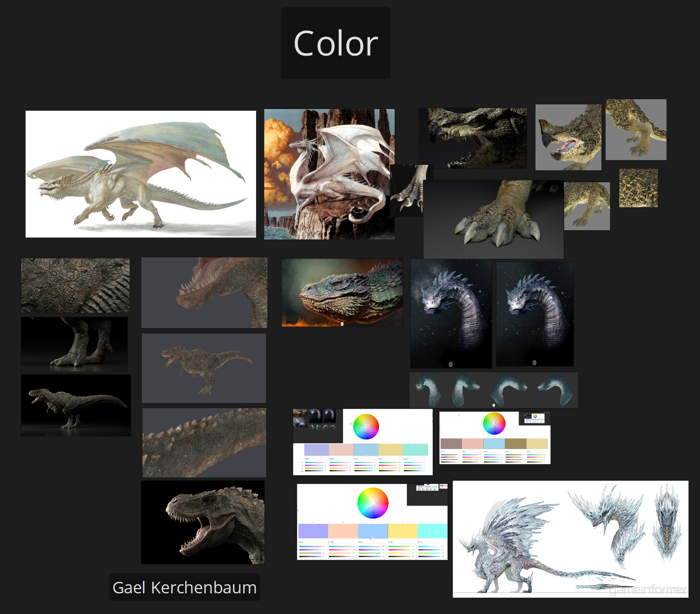The width and height of the screenshot is (700, 614).
Task: Pick the yellow swatch in the largest palette
Action: pos(403,531)
